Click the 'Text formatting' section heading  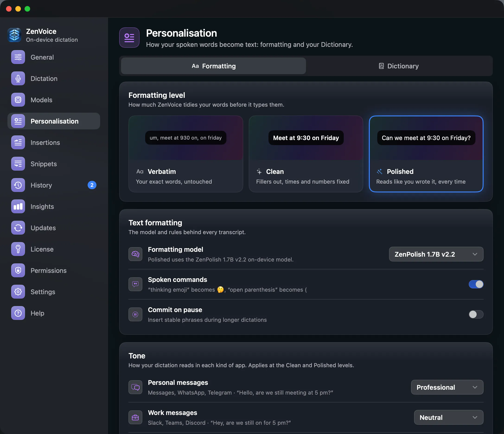pyautogui.click(x=155, y=223)
